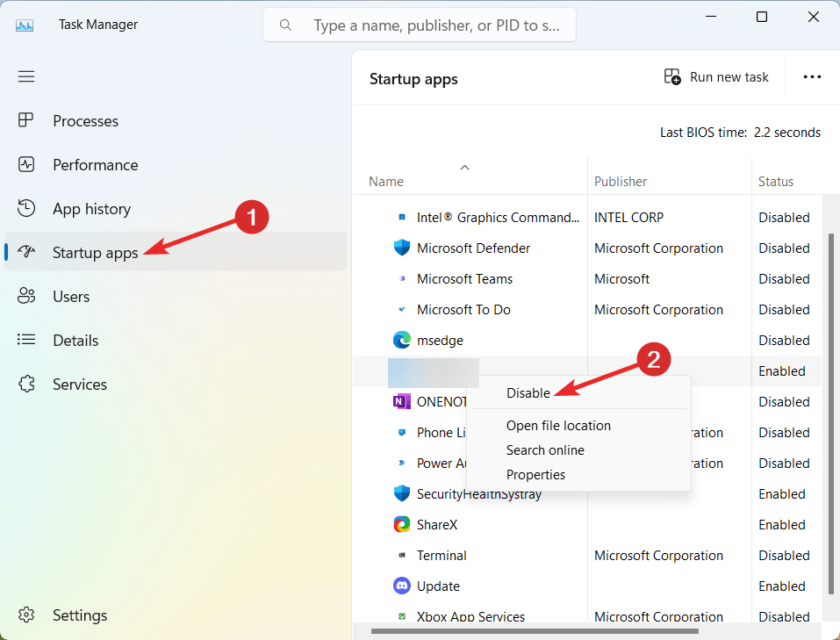
Task: Open the Details section
Action: 75,340
